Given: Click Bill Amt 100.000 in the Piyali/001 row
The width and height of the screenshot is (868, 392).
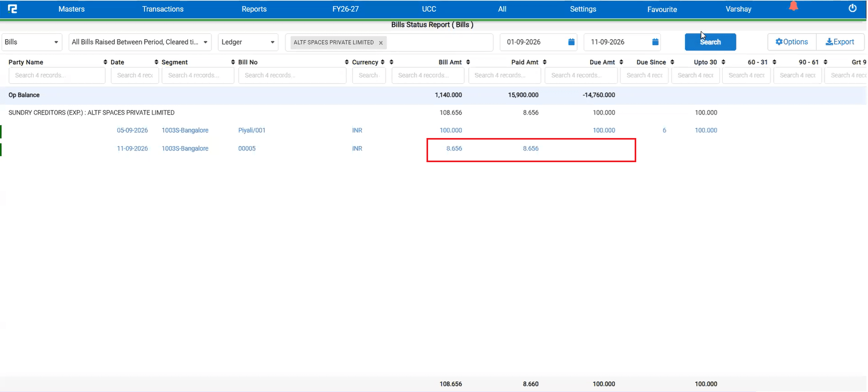Looking at the screenshot, I should tap(451, 130).
